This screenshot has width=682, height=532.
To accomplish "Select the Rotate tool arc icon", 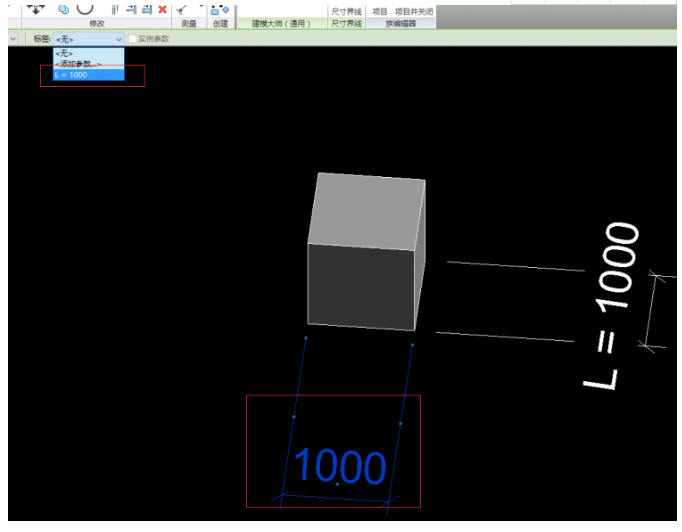I will tap(85, 9).
